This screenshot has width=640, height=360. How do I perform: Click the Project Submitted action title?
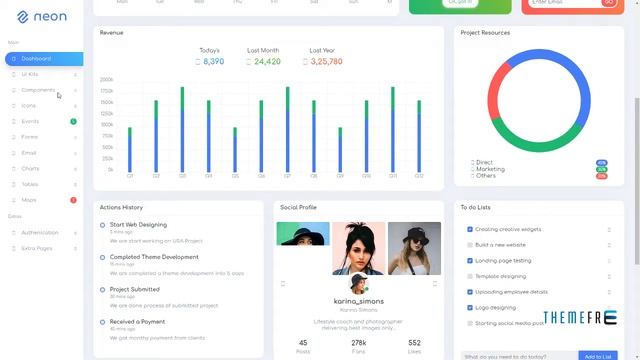pyautogui.click(x=135, y=289)
